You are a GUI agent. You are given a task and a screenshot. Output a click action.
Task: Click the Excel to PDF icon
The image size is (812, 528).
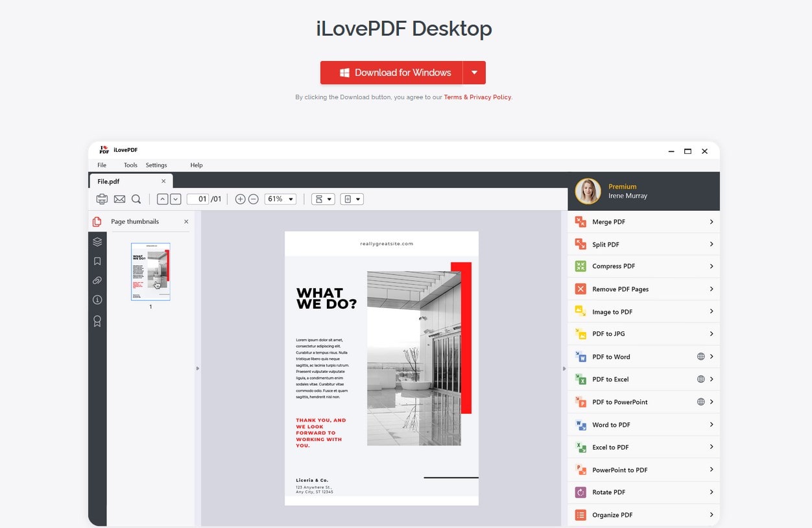click(x=580, y=448)
